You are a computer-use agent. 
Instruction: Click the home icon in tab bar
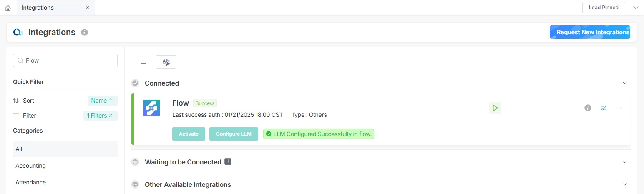click(x=8, y=8)
